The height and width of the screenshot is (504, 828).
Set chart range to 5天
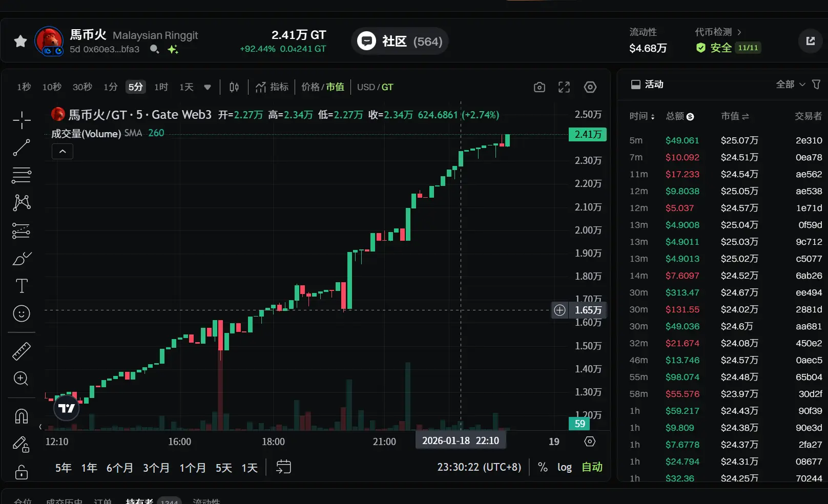(x=224, y=468)
